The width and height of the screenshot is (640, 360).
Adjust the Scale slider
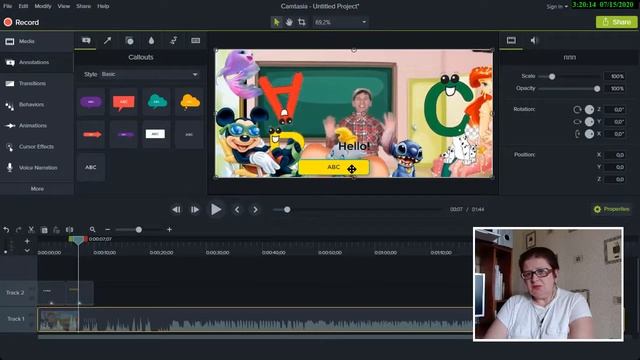pyautogui.click(x=552, y=76)
